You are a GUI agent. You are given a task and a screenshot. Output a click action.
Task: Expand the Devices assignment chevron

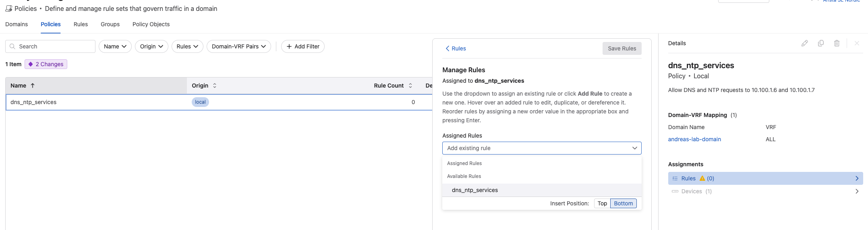[857, 191]
